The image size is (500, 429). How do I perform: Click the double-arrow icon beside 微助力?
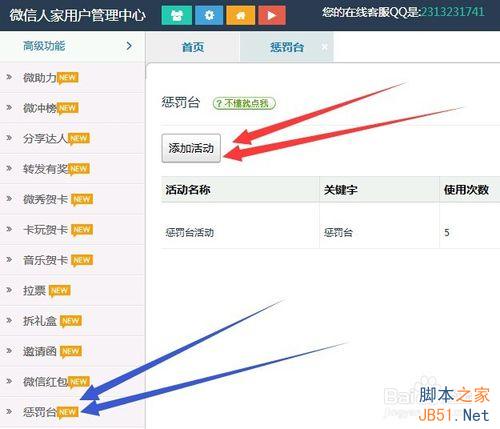click(9, 77)
